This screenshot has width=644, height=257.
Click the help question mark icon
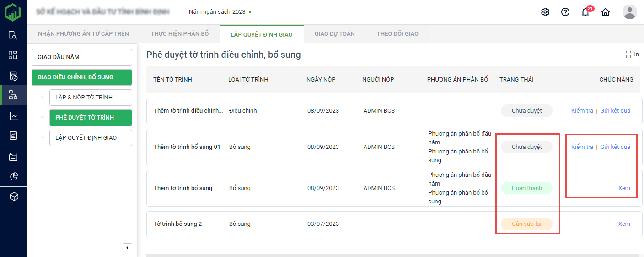(565, 12)
